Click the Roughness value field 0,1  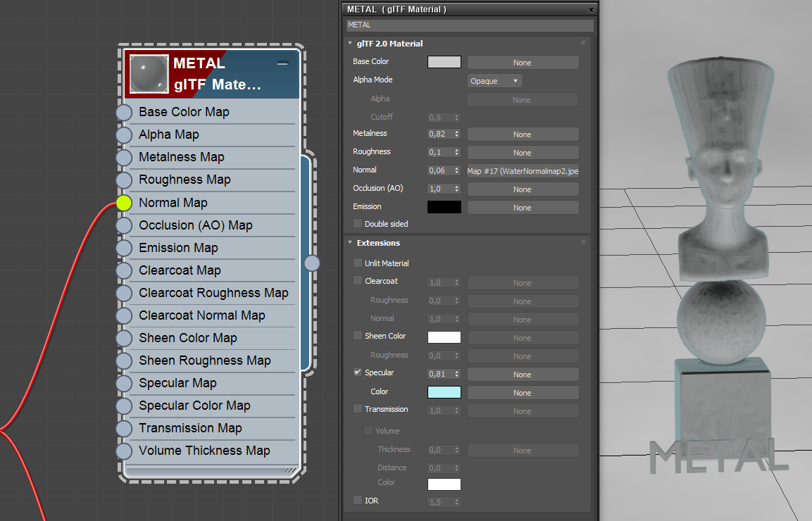(x=440, y=152)
